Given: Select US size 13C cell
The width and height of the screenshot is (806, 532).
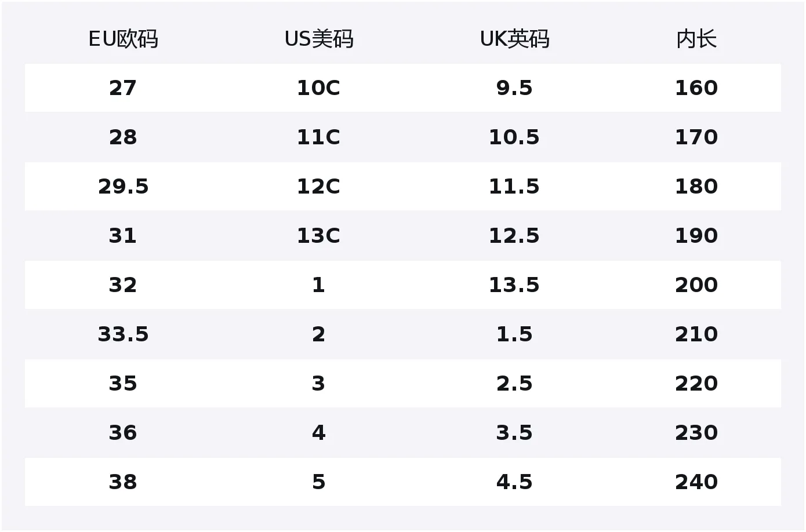Looking at the screenshot, I should [x=318, y=236].
